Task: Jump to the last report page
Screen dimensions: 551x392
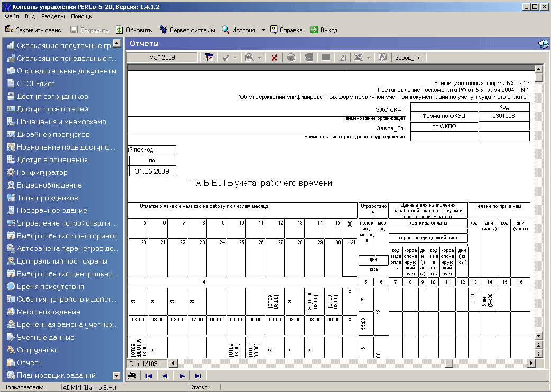Action: [198, 376]
